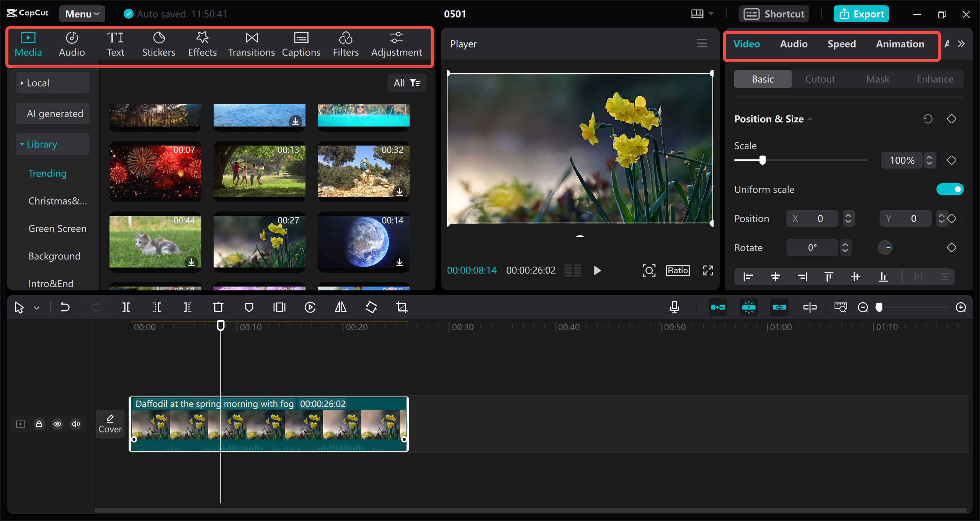Click the Scale slider handle
This screenshot has height=521, width=980.
coord(763,160)
